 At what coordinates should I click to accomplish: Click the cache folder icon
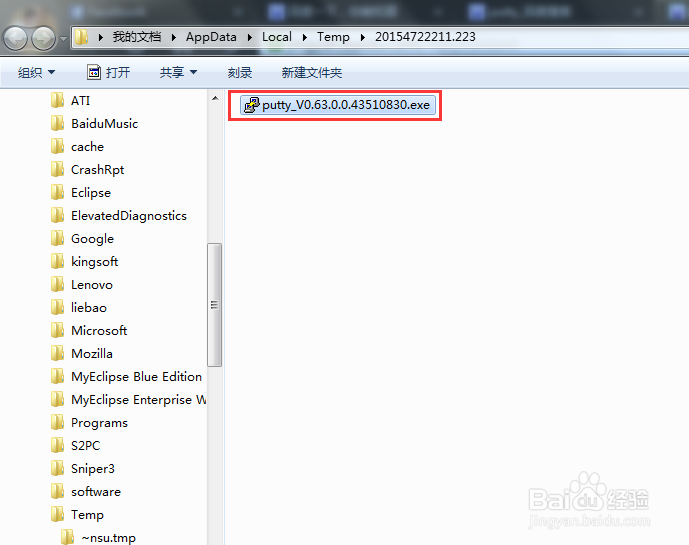[58, 146]
